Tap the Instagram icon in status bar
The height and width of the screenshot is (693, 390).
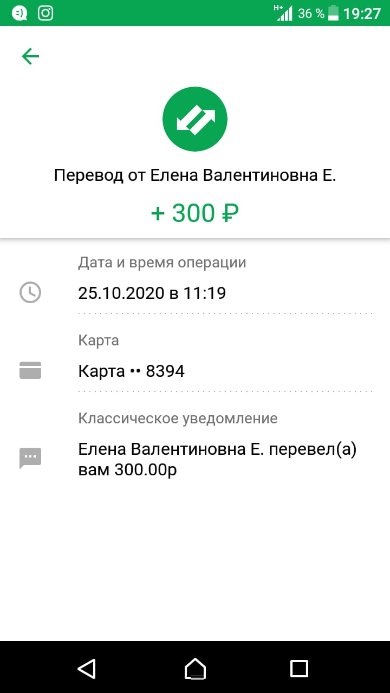pos(46,13)
